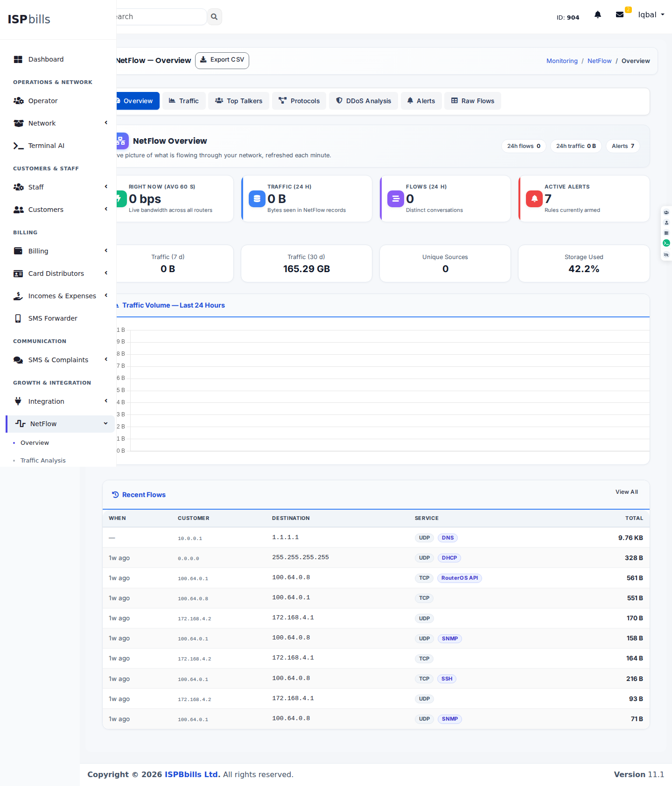Open the Iqbal user dropdown
672x786 pixels.
[x=651, y=14]
